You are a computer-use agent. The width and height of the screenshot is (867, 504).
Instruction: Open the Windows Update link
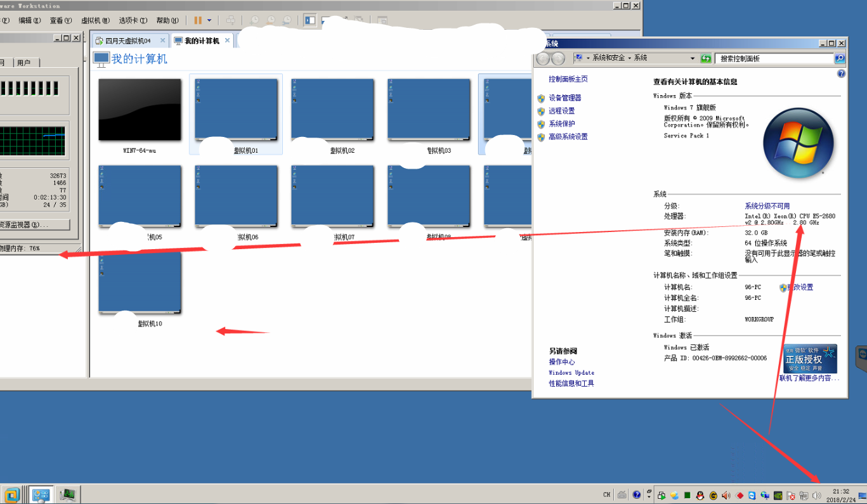[571, 373]
